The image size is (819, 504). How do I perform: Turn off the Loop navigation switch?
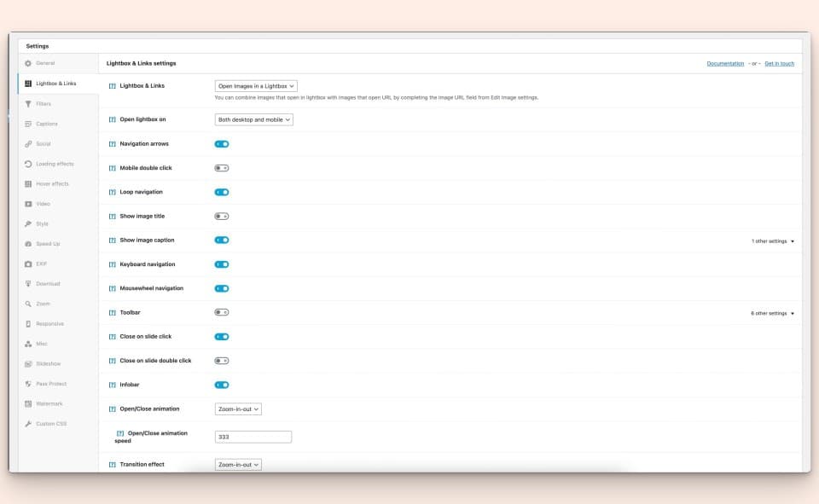(222, 192)
